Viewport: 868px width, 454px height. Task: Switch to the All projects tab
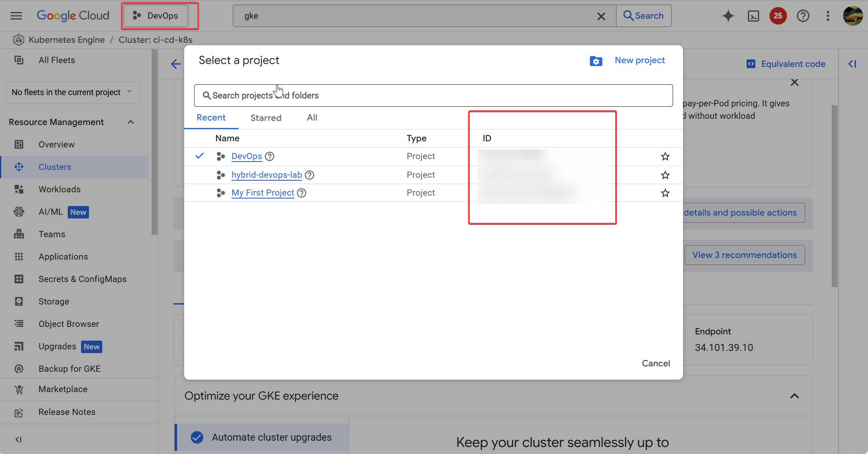point(312,118)
